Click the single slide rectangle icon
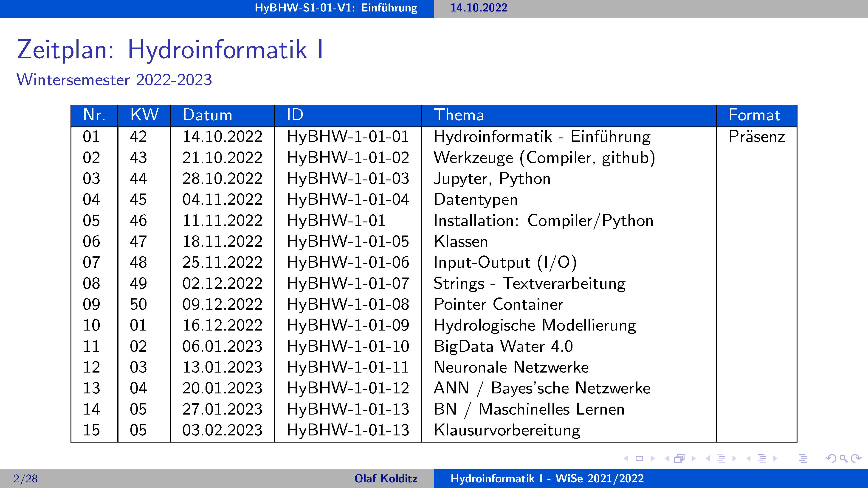The height and width of the screenshot is (488, 868). 639,458
